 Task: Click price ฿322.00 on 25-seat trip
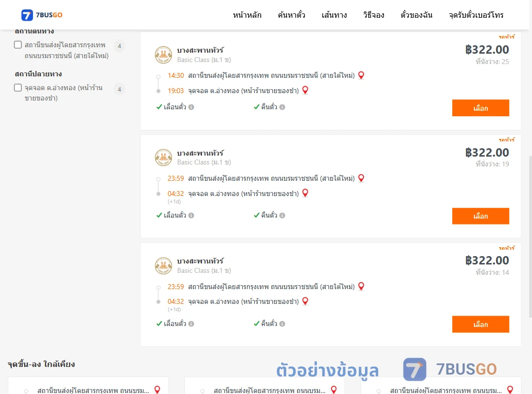pyautogui.click(x=487, y=50)
